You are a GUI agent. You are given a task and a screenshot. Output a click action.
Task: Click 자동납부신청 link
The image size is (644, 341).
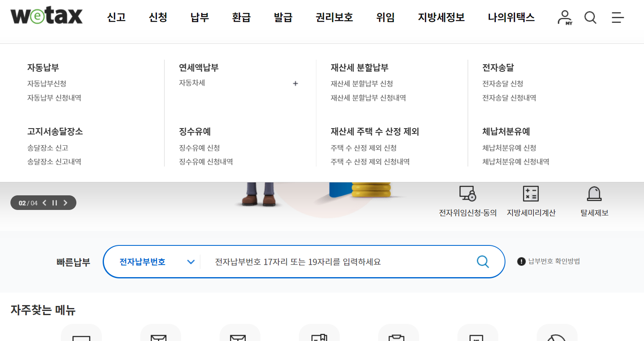(47, 83)
